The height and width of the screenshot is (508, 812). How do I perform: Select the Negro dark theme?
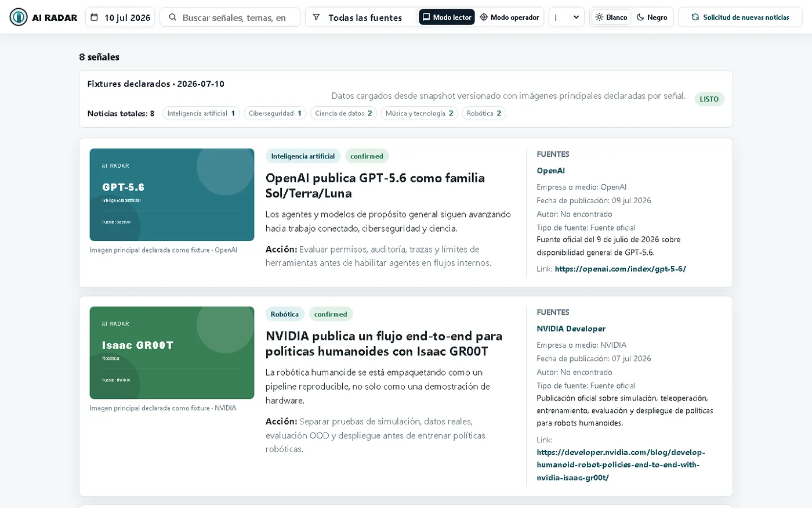pyautogui.click(x=652, y=17)
